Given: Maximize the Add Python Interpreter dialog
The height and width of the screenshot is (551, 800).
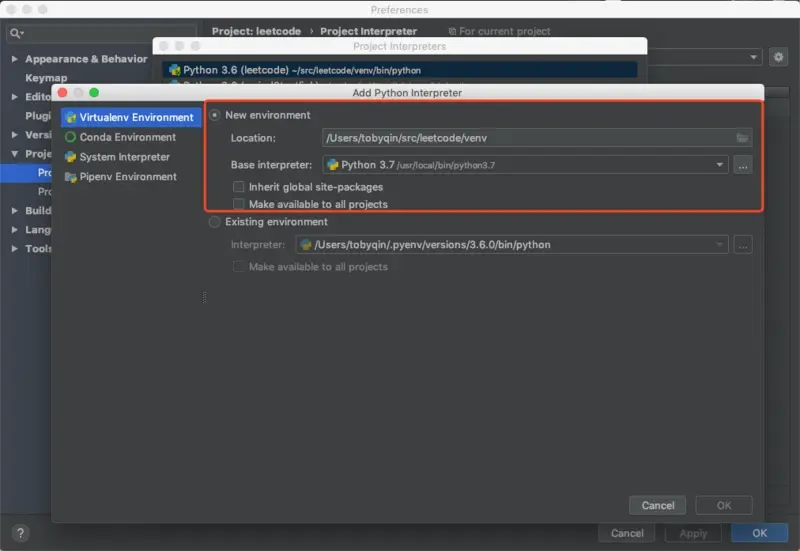Looking at the screenshot, I should 94,92.
